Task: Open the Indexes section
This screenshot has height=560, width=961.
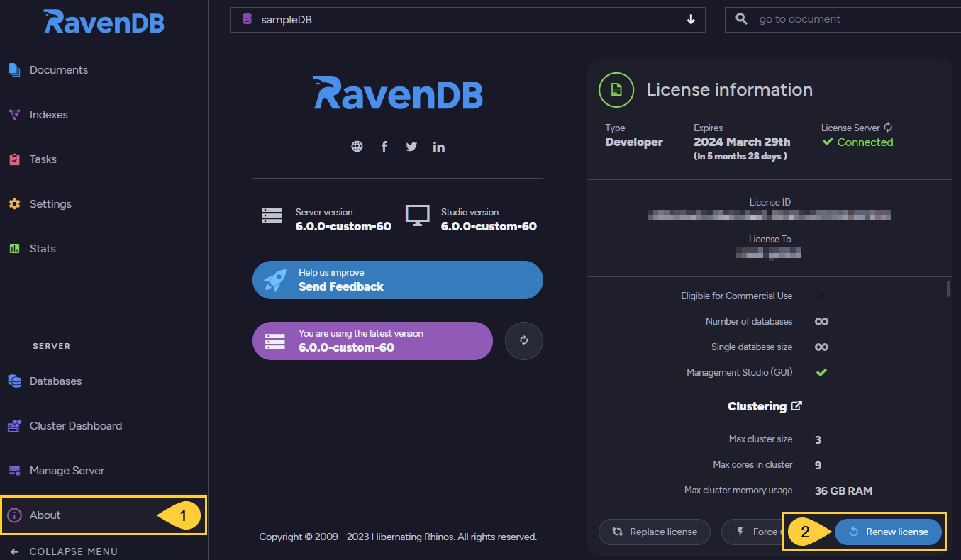Action: (x=104, y=115)
